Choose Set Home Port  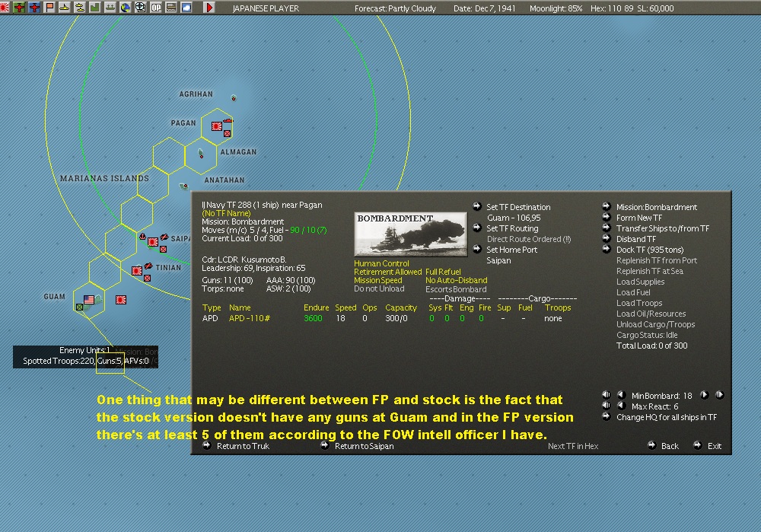[x=511, y=250]
